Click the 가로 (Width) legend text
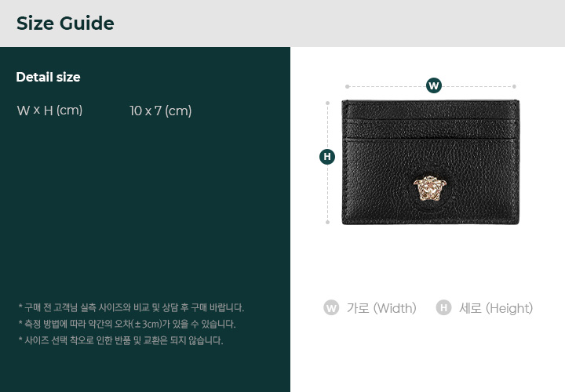Image resolution: width=565 pixels, height=392 pixels. coord(381,308)
